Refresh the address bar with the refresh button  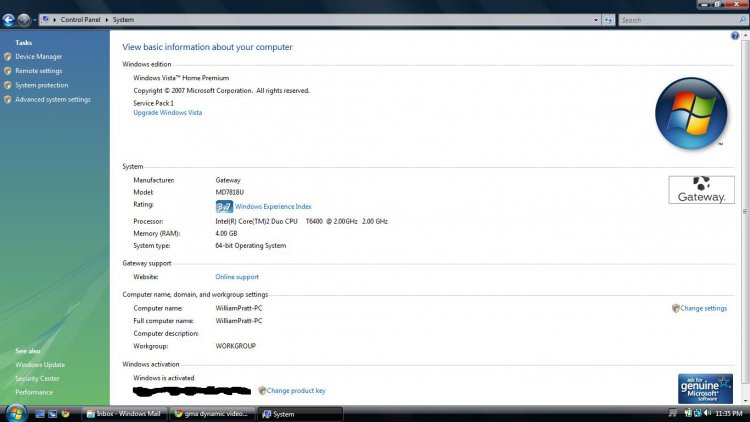608,20
